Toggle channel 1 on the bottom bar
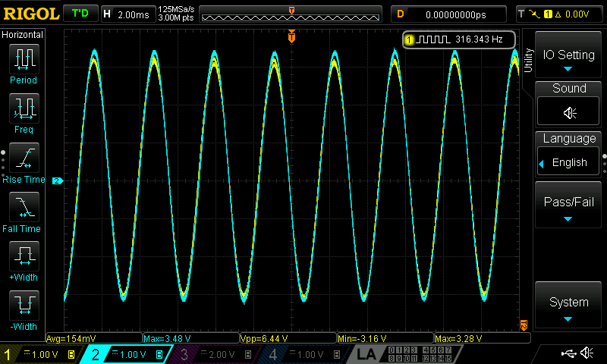607x364 pixels. click(x=39, y=354)
